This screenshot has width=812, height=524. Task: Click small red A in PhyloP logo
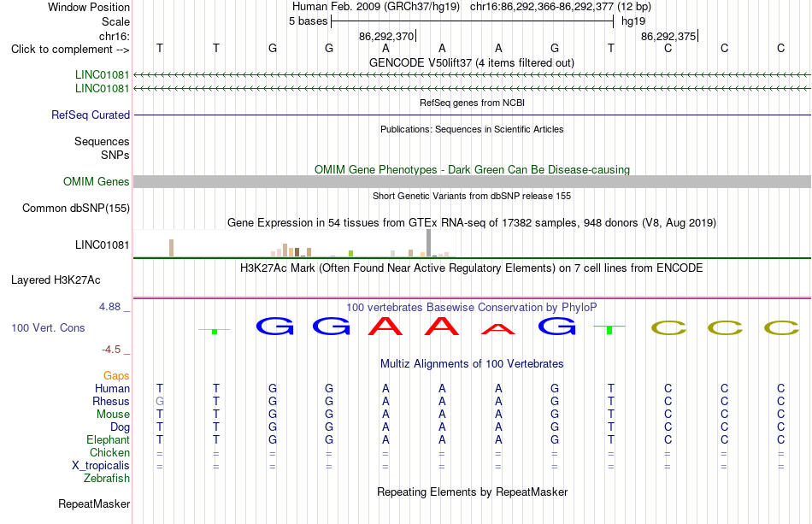click(x=498, y=329)
